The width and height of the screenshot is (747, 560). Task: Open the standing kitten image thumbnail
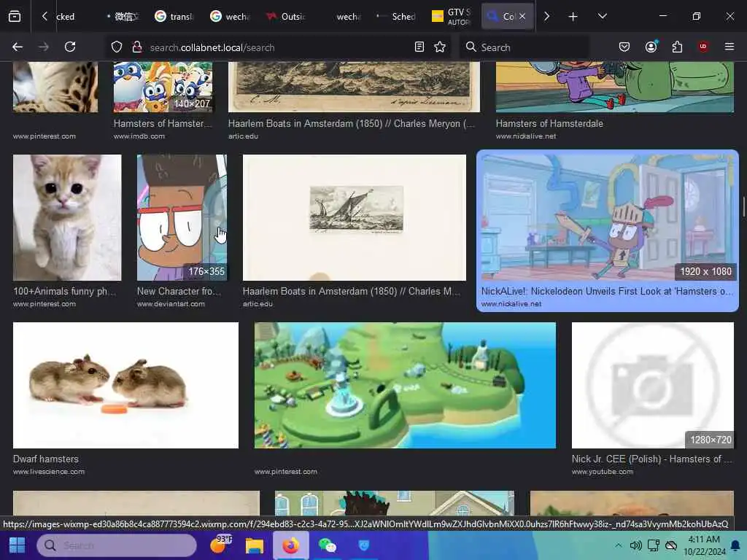click(x=67, y=217)
